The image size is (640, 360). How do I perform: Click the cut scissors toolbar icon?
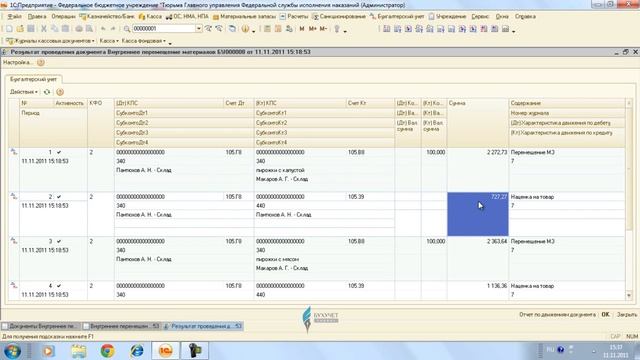coord(44,29)
